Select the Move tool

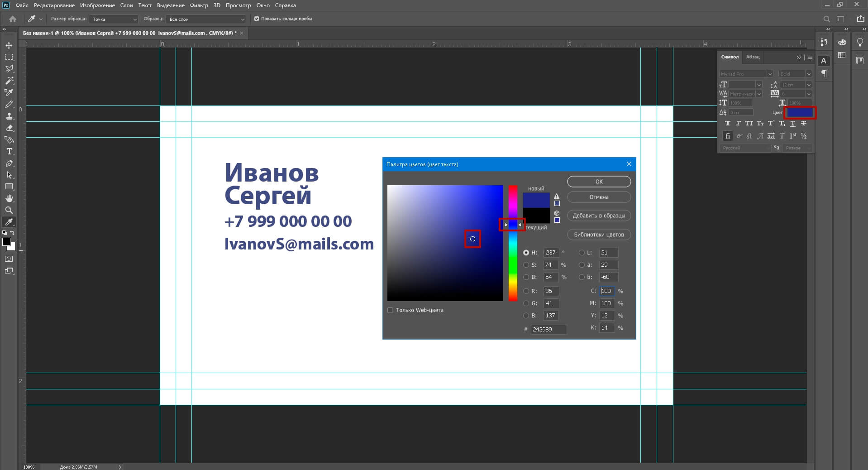pyautogui.click(x=9, y=45)
